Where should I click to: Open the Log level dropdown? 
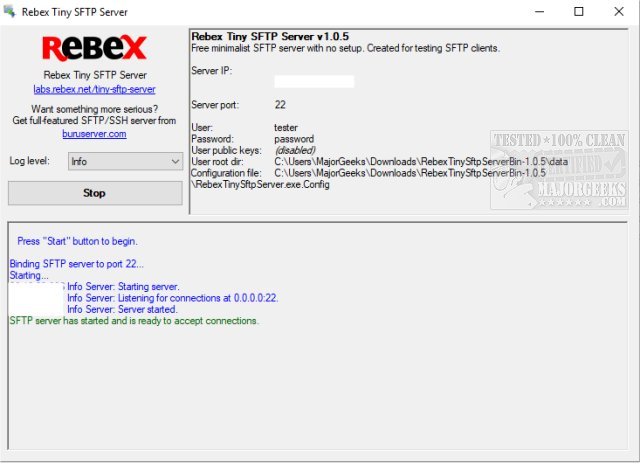(x=125, y=162)
